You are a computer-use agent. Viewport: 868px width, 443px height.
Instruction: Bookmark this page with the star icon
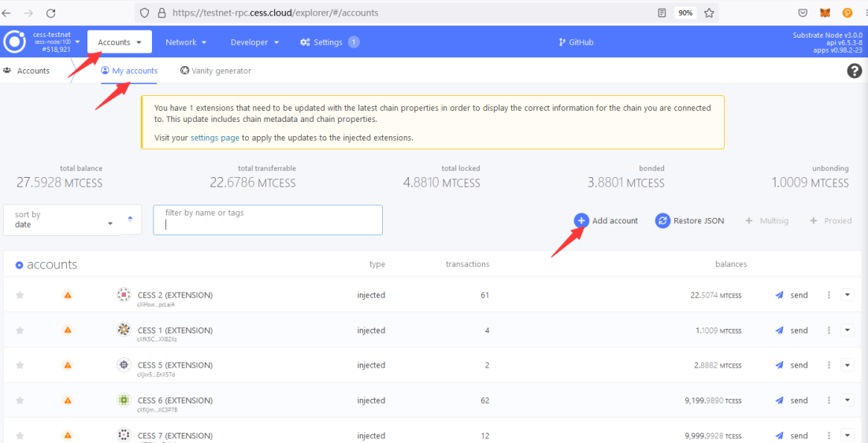(709, 13)
